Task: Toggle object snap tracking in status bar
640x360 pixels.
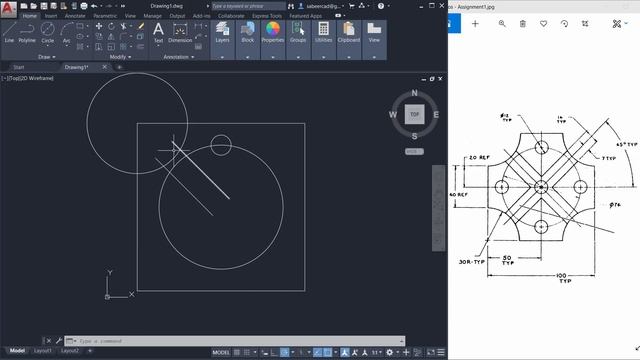Action: point(318,352)
